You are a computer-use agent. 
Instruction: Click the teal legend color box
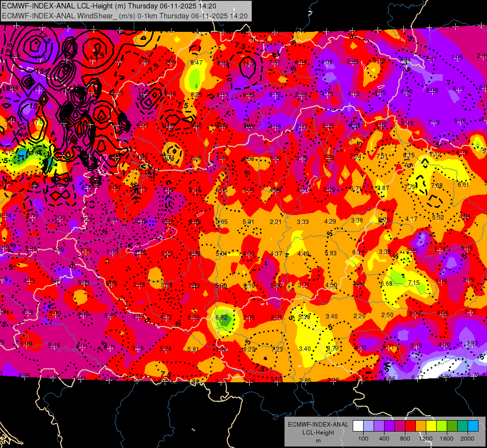[463, 426]
